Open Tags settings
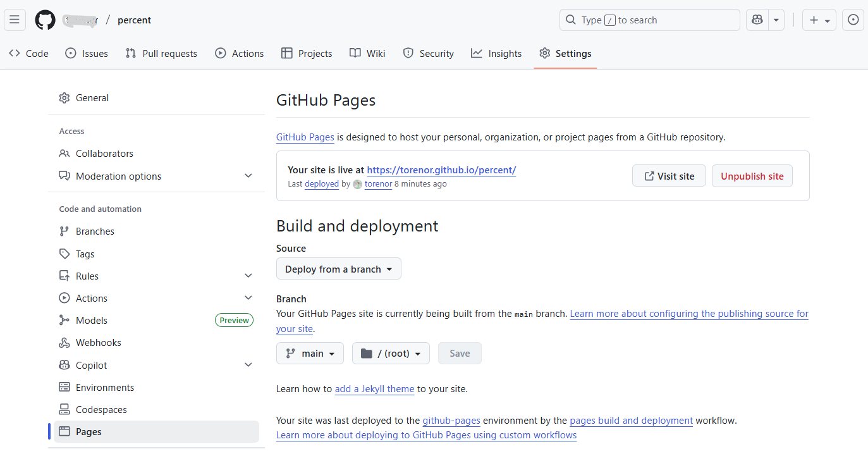The image size is (868, 456). pyautogui.click(x=156, y=254)
